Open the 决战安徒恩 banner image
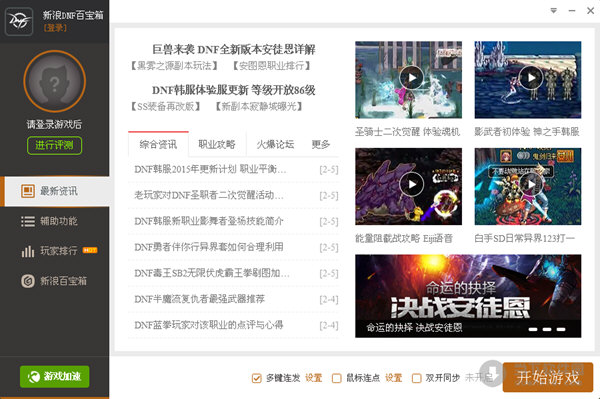600x399 pixels. 468,296
